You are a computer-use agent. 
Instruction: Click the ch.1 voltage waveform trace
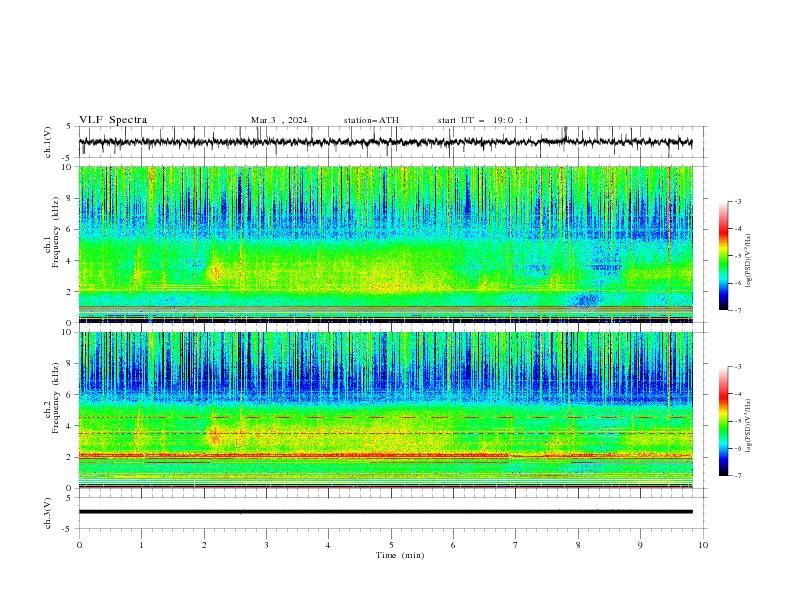(385, 142)
